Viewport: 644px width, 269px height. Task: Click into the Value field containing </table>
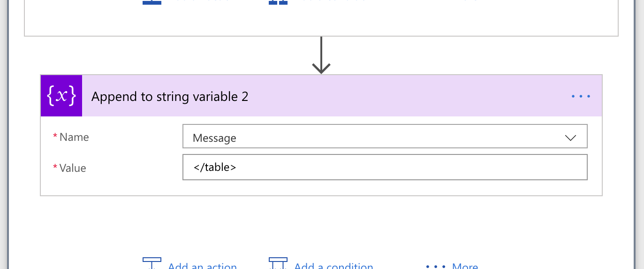pyautogui.click(x=385, y=167)
